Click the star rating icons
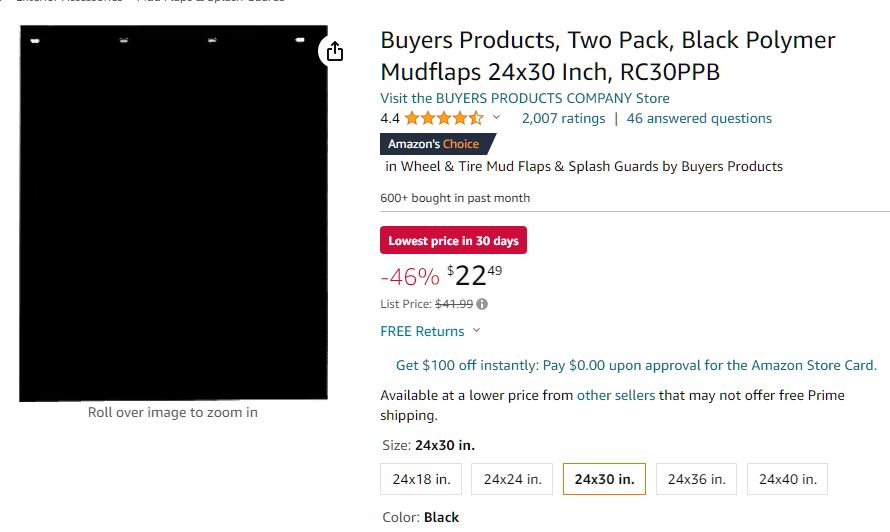This screenshot has height=532, width=890. coord(444,118)
